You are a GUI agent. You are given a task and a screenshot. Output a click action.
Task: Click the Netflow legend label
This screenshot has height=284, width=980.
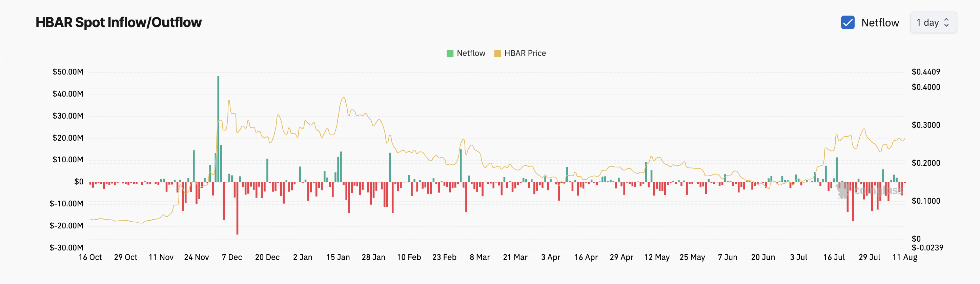tap(471, 53)
